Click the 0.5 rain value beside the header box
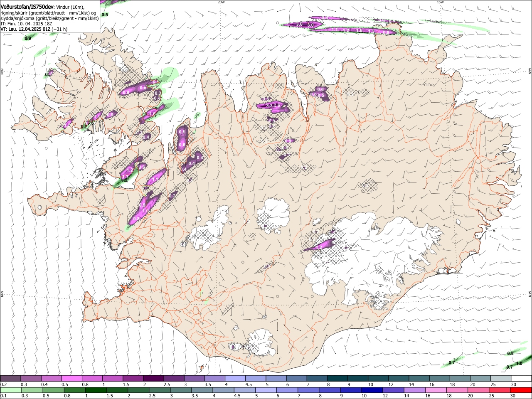532x399 pixels. [x=105, y=15]
